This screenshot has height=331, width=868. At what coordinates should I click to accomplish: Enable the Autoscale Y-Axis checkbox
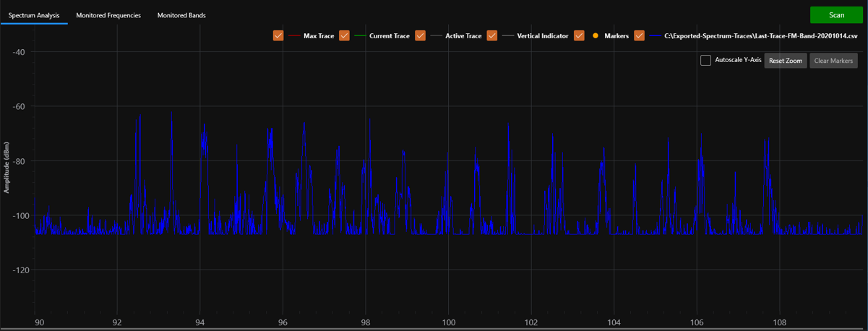coord(706,60)
